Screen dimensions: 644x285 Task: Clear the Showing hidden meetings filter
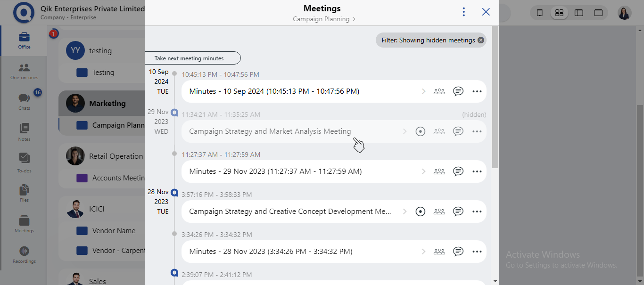coord(480,40)
